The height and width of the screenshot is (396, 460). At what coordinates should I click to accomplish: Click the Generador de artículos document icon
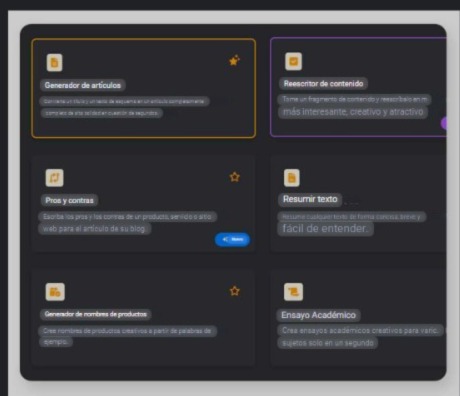(54, 63)
